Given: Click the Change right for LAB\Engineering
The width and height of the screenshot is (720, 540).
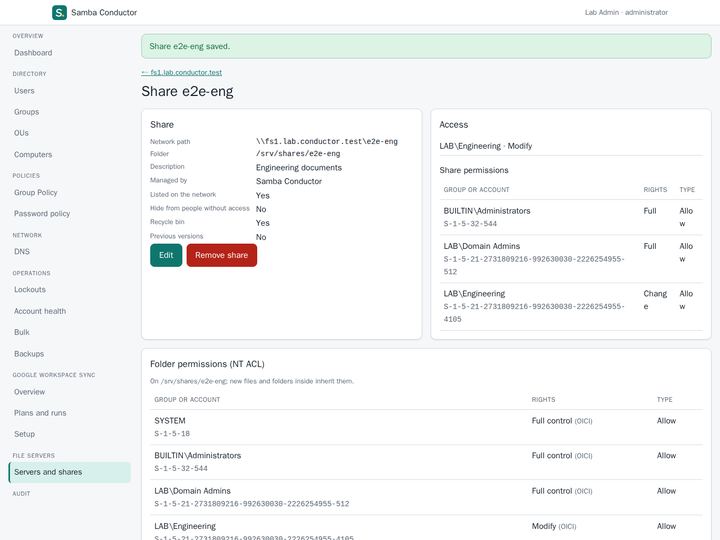Looking at the screenshot, I should point(655,300).
